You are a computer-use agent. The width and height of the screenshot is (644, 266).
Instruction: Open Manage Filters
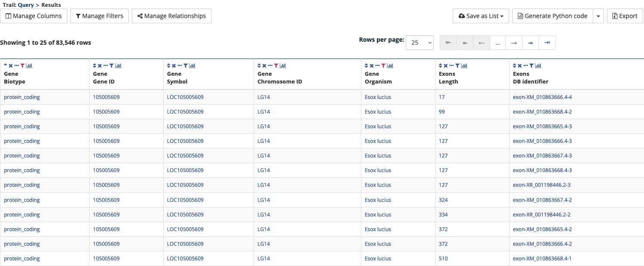pos(100,16)
